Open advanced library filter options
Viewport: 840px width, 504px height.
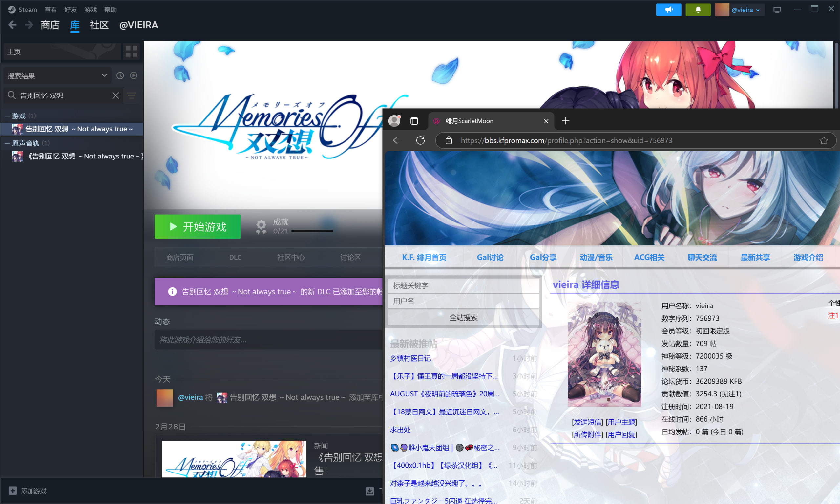point(132,95)
